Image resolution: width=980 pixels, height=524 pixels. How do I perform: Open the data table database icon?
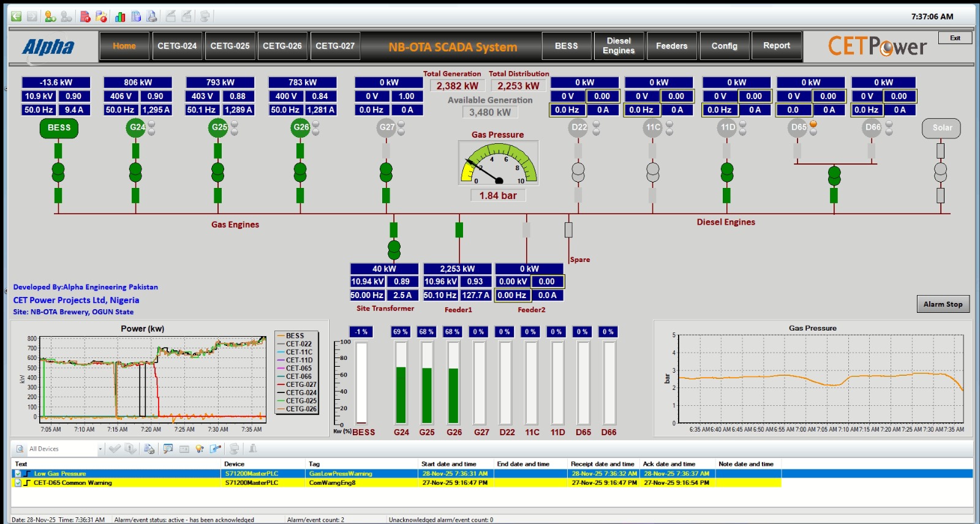tap(136, 17)
